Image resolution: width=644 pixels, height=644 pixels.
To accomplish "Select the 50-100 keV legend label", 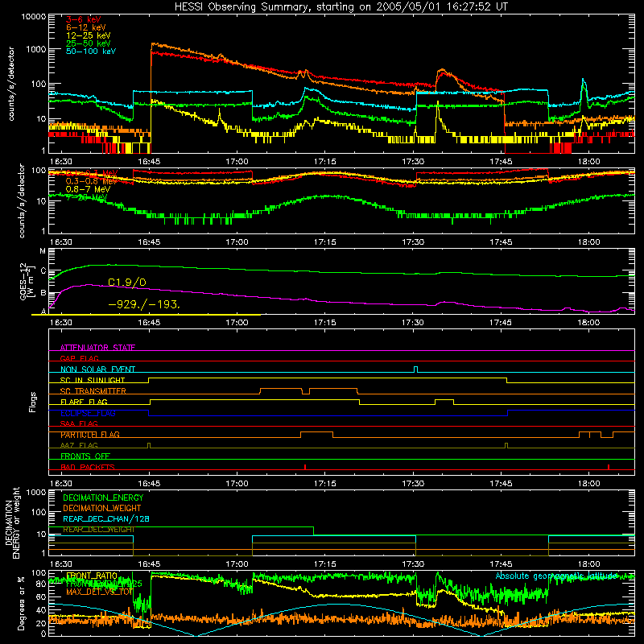I will click(91, 52).
